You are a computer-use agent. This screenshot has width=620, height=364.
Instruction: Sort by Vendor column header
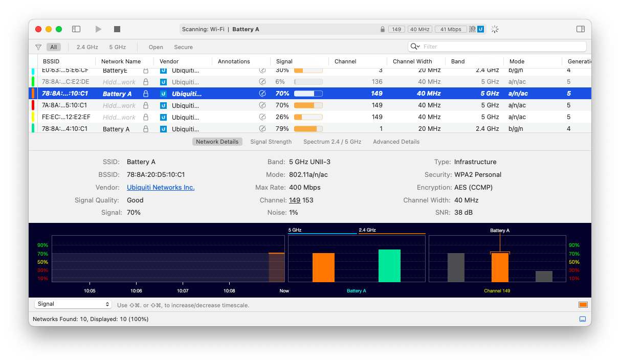[169, 61]
